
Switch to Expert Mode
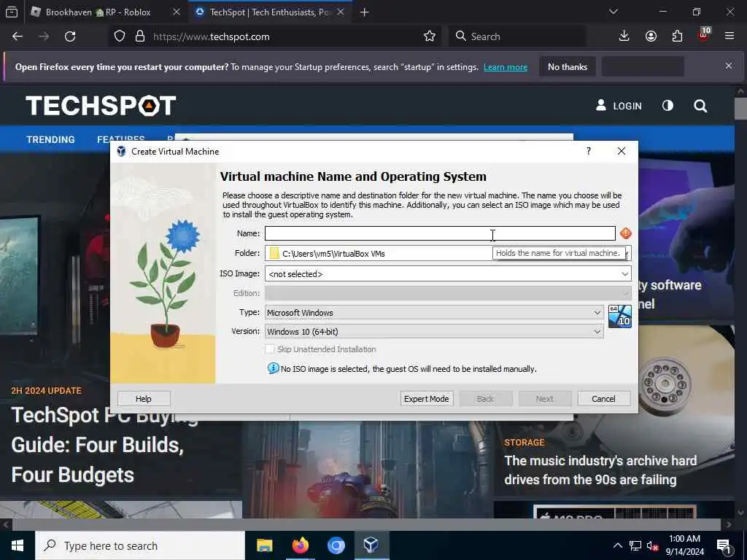[426, 399]
